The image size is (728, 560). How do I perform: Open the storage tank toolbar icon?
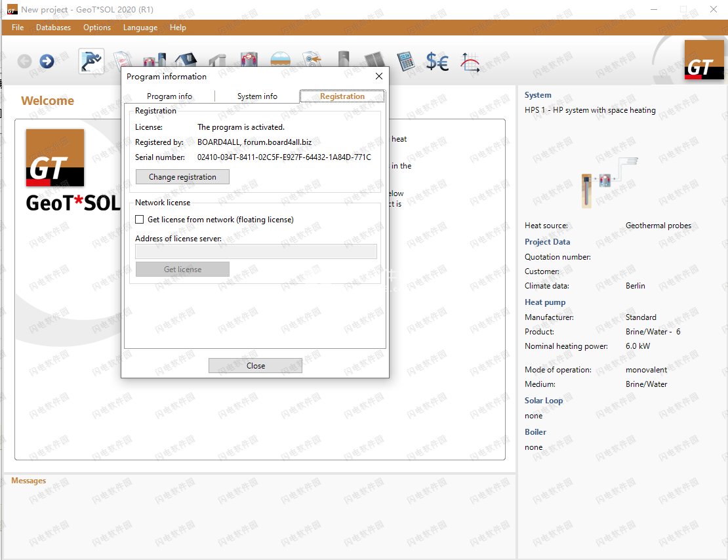tap(344, 60)
